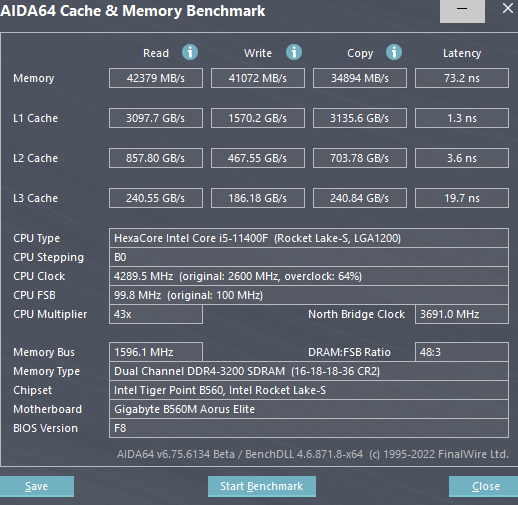Close window using the X title button
This screenshot has height=505, width=518.
click(x=508, y=8)
